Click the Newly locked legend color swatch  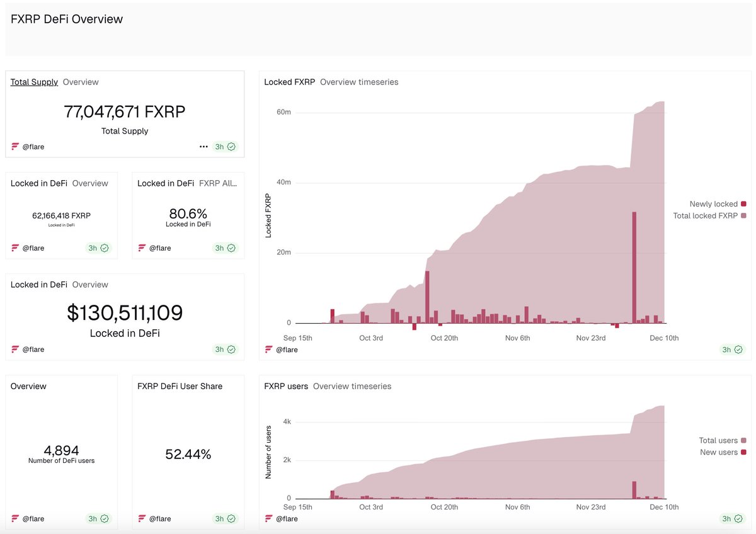click(743, 204)
